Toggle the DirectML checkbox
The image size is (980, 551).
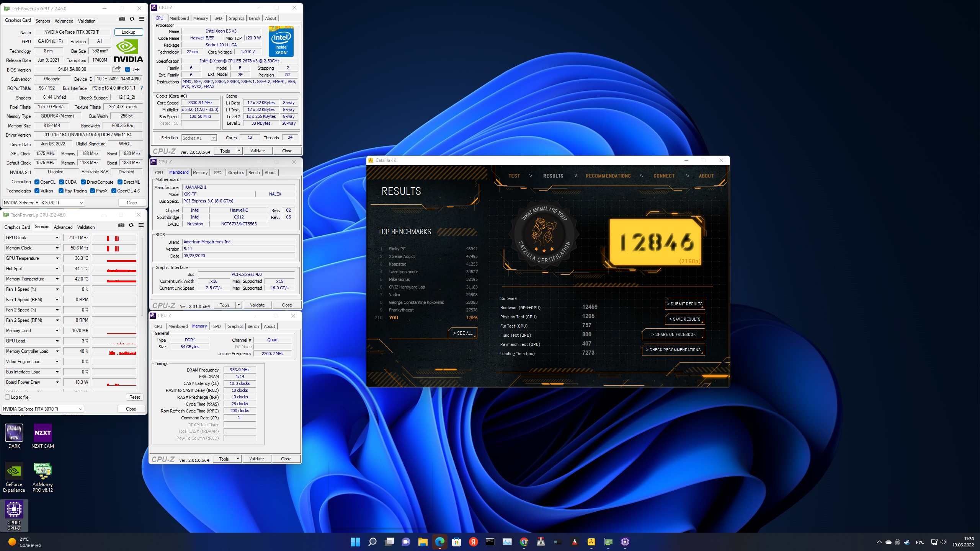(x=120, y=182)
